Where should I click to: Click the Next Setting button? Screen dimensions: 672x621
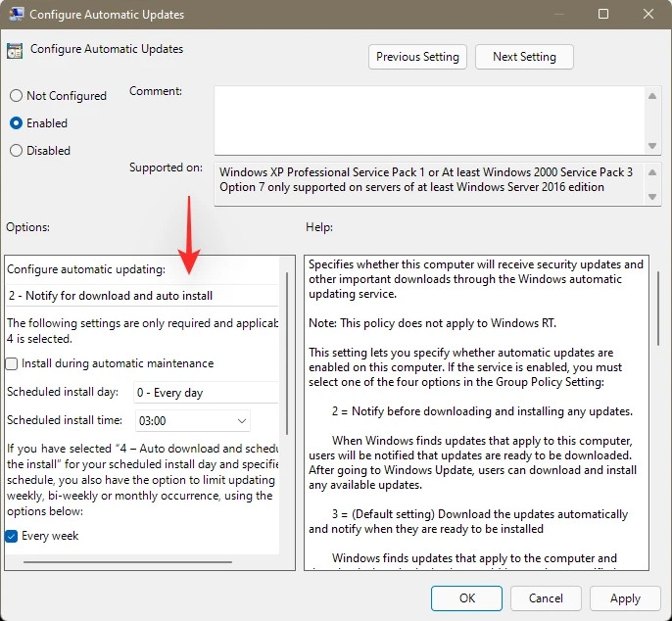(524, 57)
